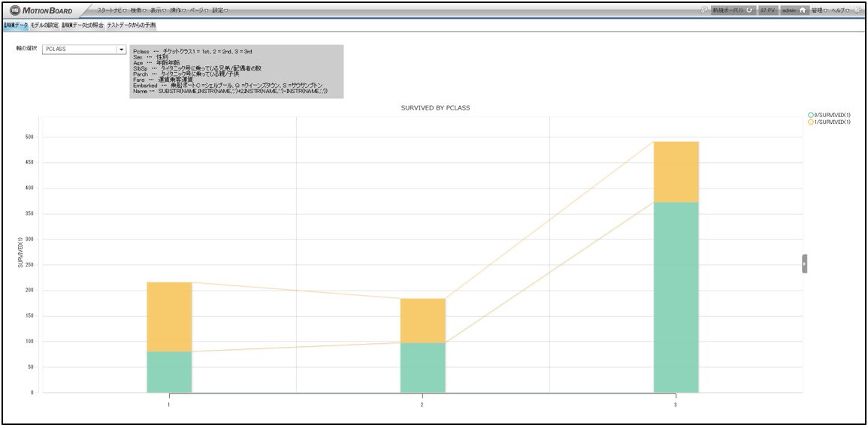Click the home icon beside admin
The image size is (868, 428).
(x=803, y=11)
